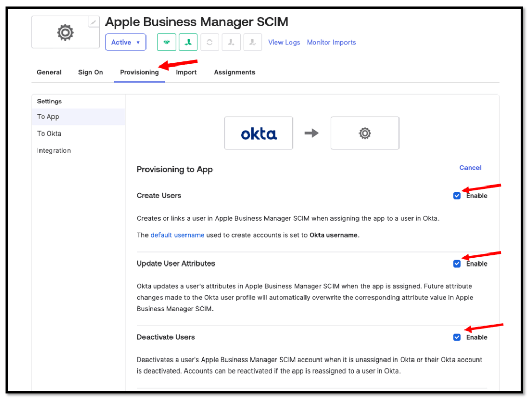Click the pencil edit logo icon

94,22
